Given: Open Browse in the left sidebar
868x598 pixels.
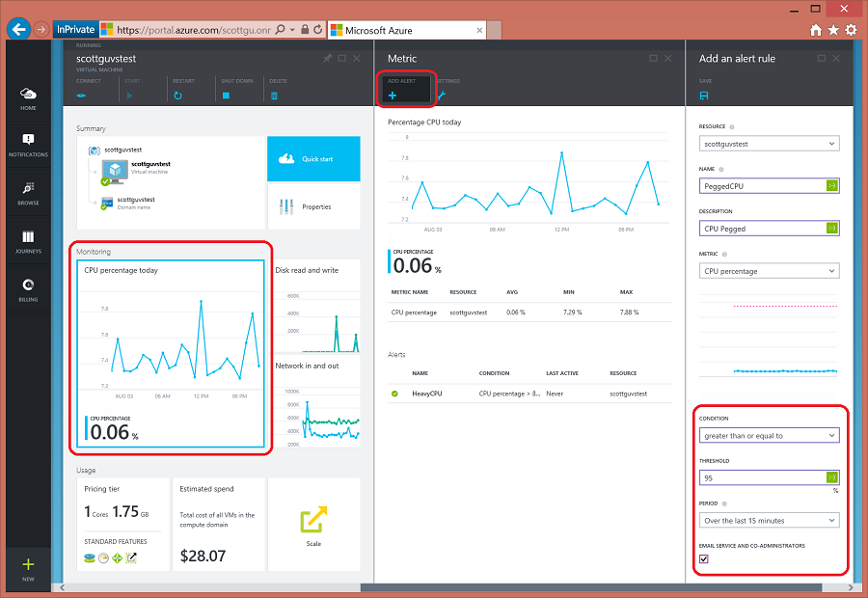Looking at the screenshot, I should pyautogui.click(x=28, y=194).
